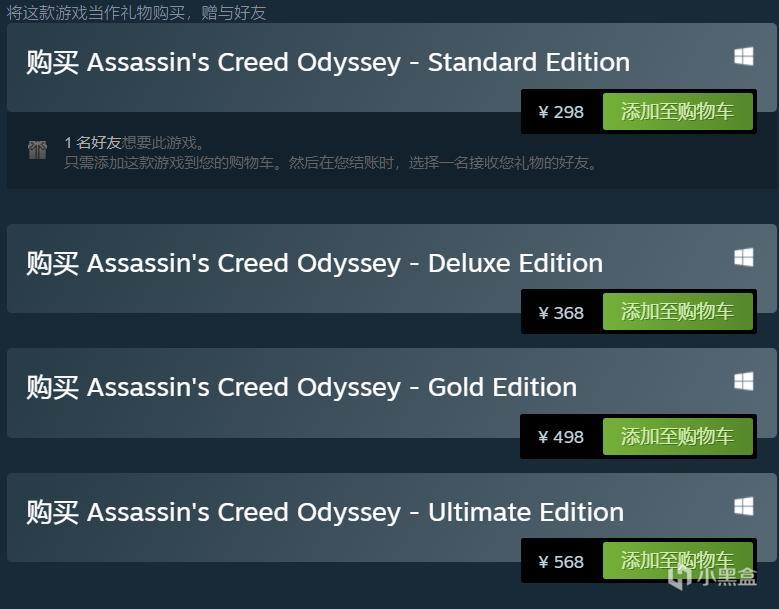Click the Ultimate Edition purchase title
Image resolution: width=779 pixels, height=609 pixels.
point(325,513)
